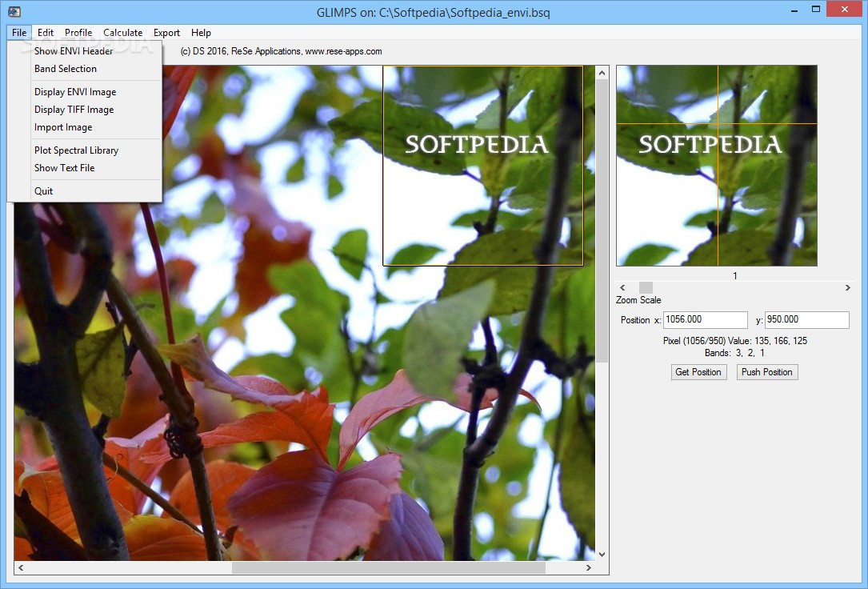The image size is (868, 589).
Task: Click inside the yellow zoom box on main image
Action: (482, 166)
